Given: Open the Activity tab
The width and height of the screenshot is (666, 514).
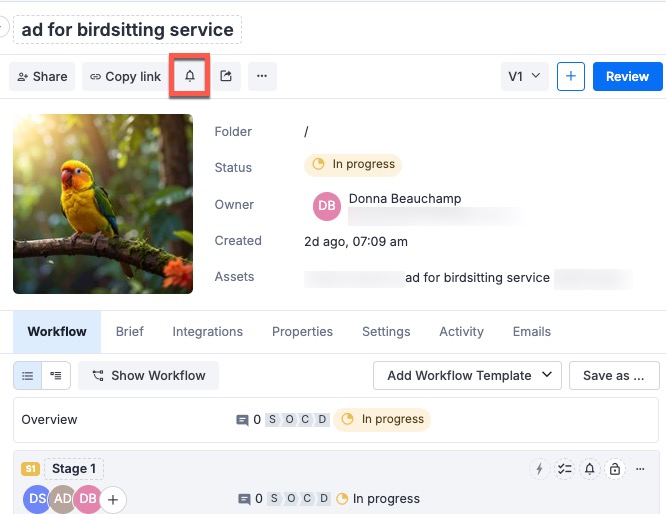Looking at the screenshot, I should tap(461, 331).
